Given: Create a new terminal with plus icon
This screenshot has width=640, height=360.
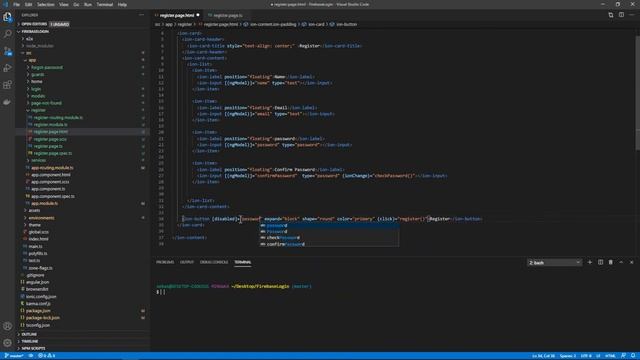Looking at the screenshot, I should click(x=589, y=262).
